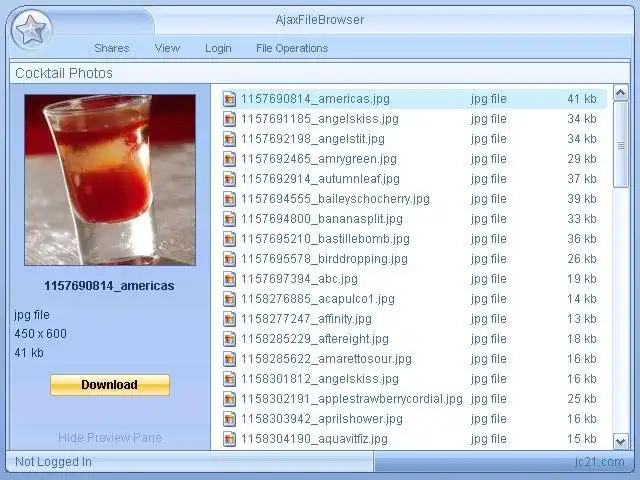Click file icon for 1158301812_angelskiss.jpg

229,379
